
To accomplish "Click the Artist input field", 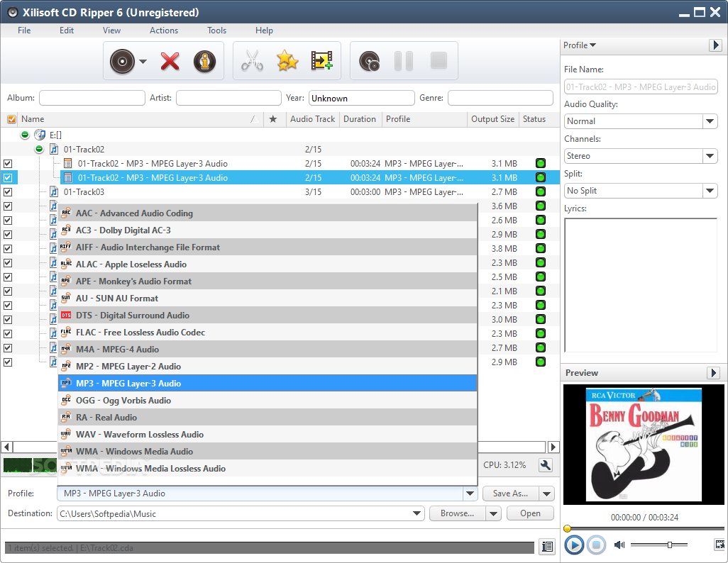I will coord(229,98).
